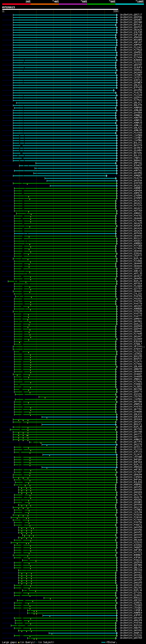146x644 pixels.
Task: Click the UniRef100_B2BAK8 label
Action: pos(131,60)
